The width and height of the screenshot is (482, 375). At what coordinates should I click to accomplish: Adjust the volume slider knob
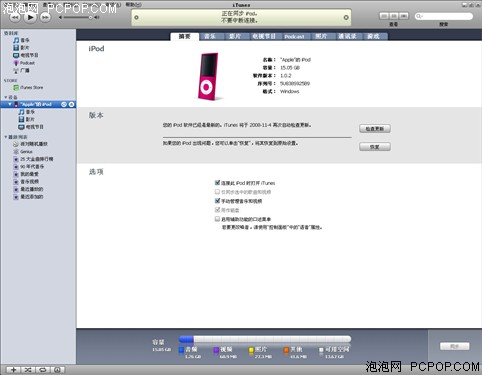90,17
